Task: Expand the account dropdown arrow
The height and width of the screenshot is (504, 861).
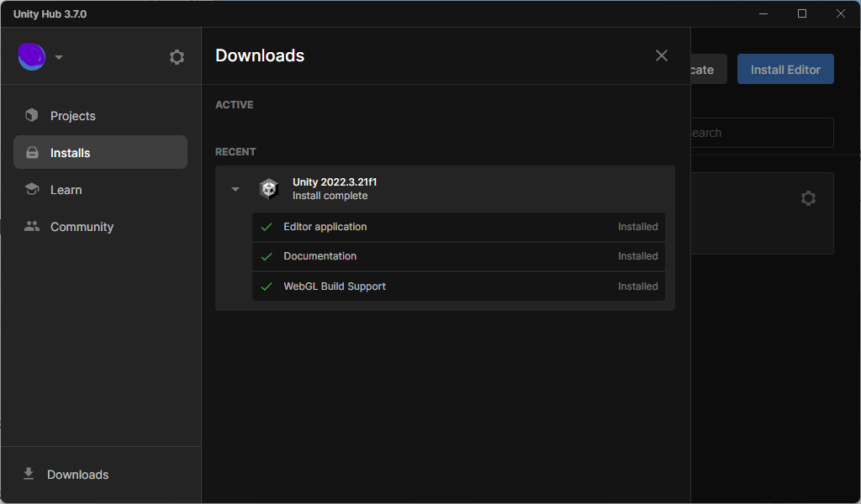Action: (x=59, y=57)
